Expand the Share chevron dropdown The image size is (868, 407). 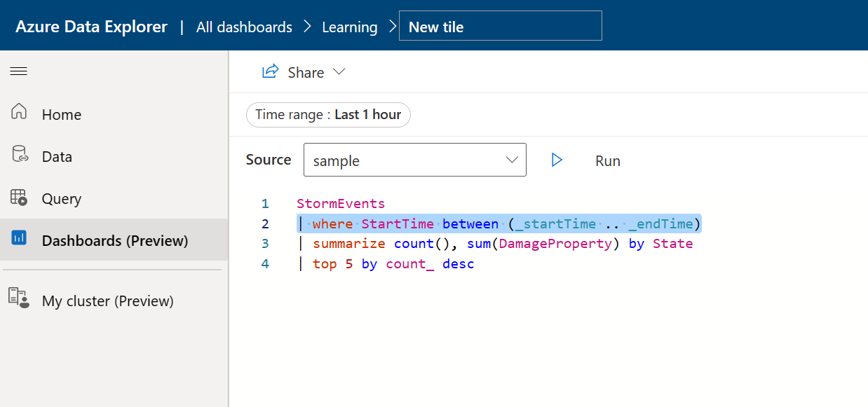pos(339,72)
